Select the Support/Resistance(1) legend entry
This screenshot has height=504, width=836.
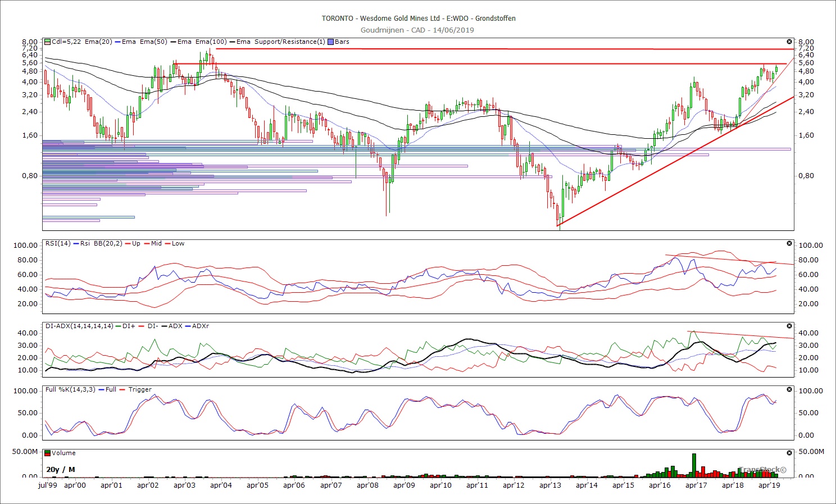click(289, 42)
